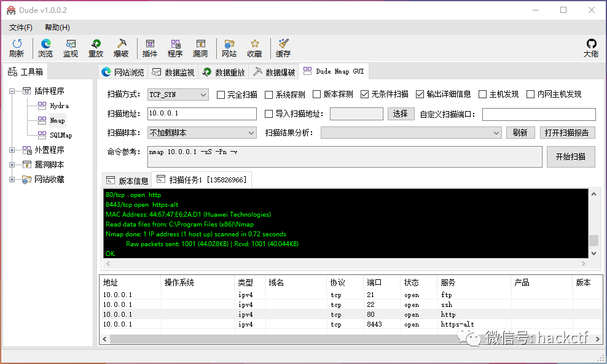
Task: Switch to the 数据重放 tab
Action: coord(224,72)
